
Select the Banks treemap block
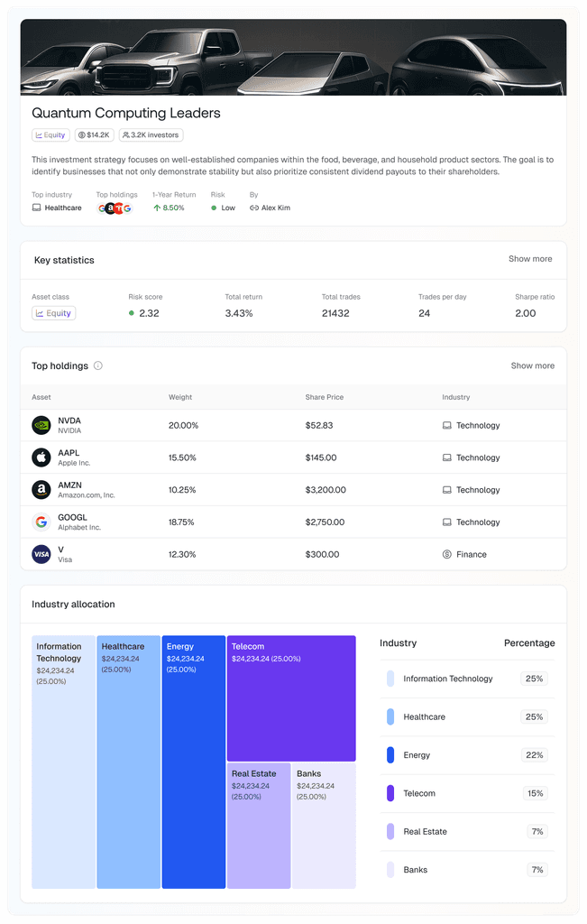(324, 826)
